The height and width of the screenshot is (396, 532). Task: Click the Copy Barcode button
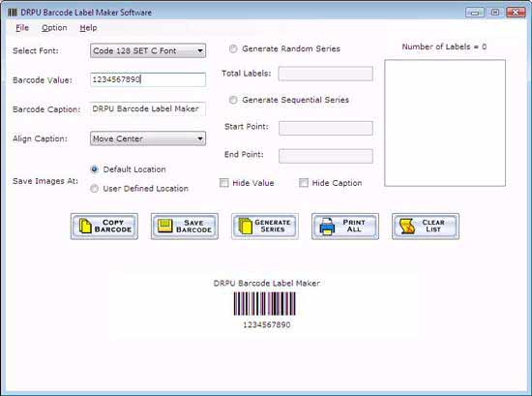click(104, 227)
